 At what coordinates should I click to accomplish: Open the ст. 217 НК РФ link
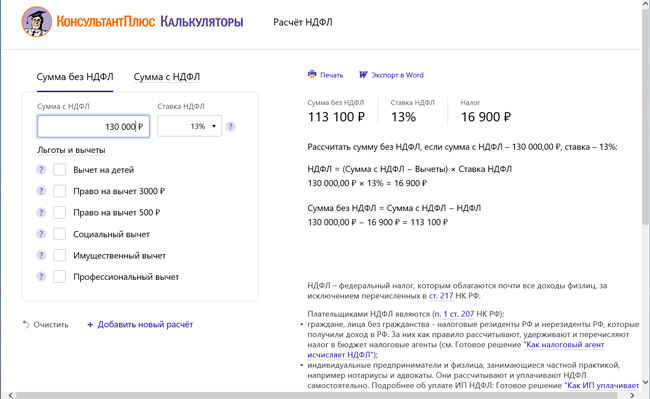[441, 296]
